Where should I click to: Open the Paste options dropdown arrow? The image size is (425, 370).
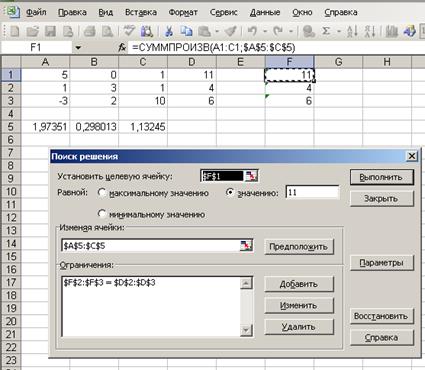pos(217,32)
